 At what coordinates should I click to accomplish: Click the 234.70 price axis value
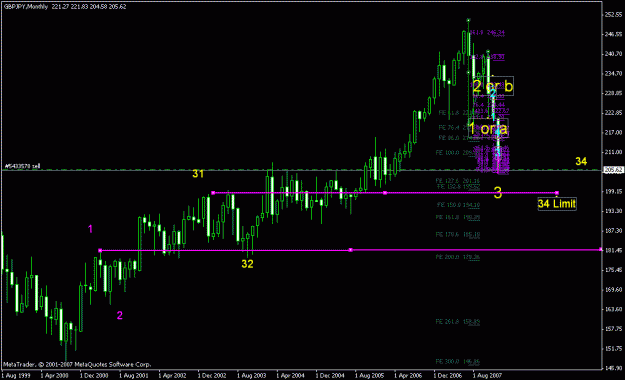click(614, 73)
